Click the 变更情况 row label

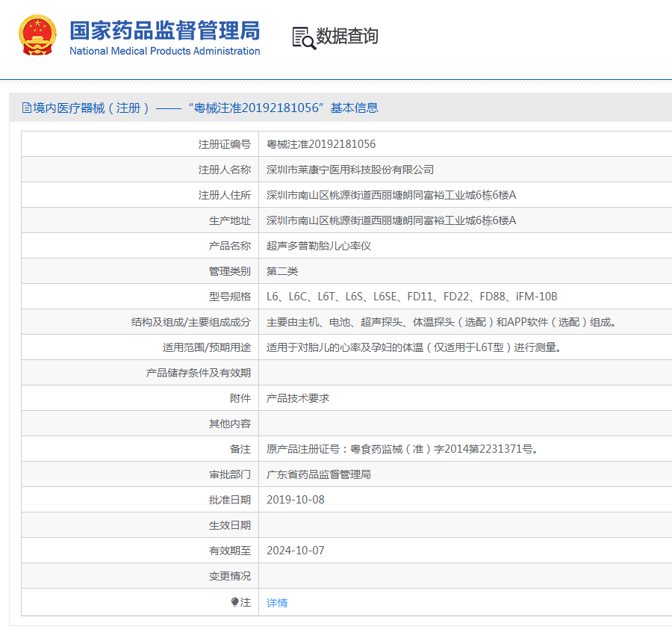pos(230,576)
